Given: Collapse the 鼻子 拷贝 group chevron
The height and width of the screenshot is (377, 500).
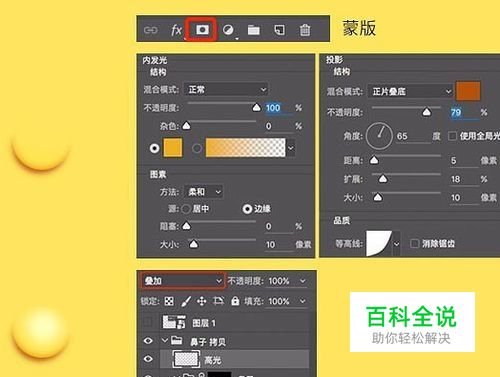Looking at the screenshot, I should pyautogui.click(x=164, y=340).
